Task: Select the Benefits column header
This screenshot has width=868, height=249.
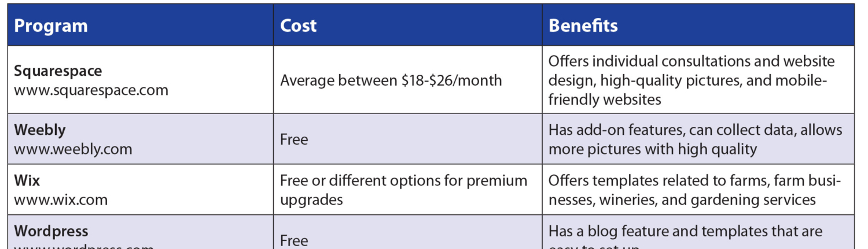Action: coord(583,26)
